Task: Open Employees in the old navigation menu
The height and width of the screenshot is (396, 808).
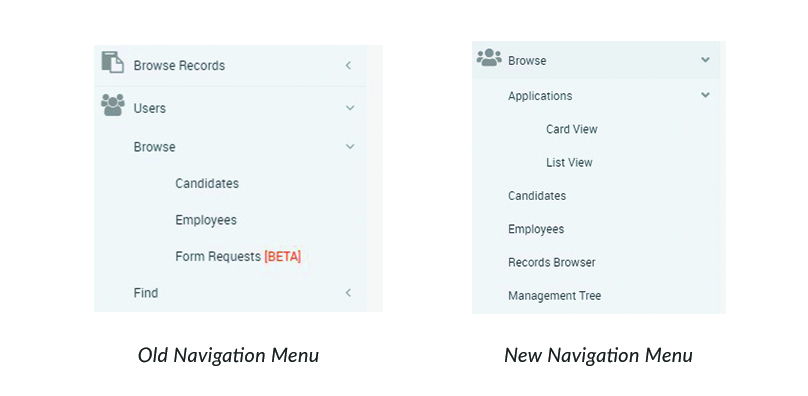Action: click(x=206, y=220)
